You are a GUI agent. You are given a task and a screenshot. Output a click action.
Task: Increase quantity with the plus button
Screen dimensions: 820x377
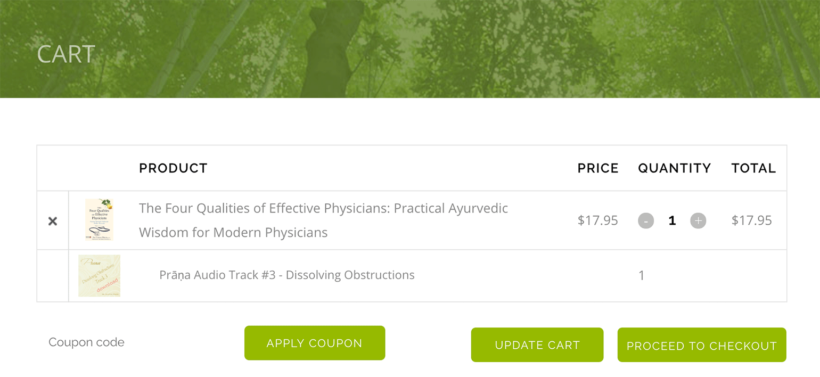coord(698,221)
